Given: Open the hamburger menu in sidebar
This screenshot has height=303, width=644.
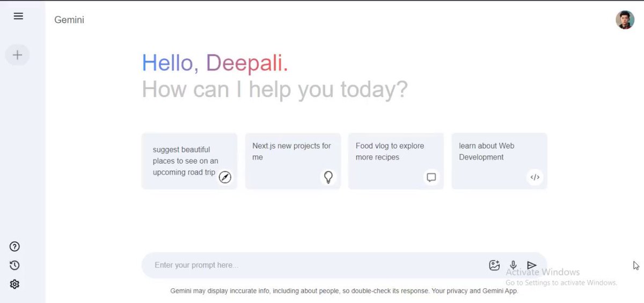Looking at the screenshot, I should pyautogui.click(x=18, y=16).
